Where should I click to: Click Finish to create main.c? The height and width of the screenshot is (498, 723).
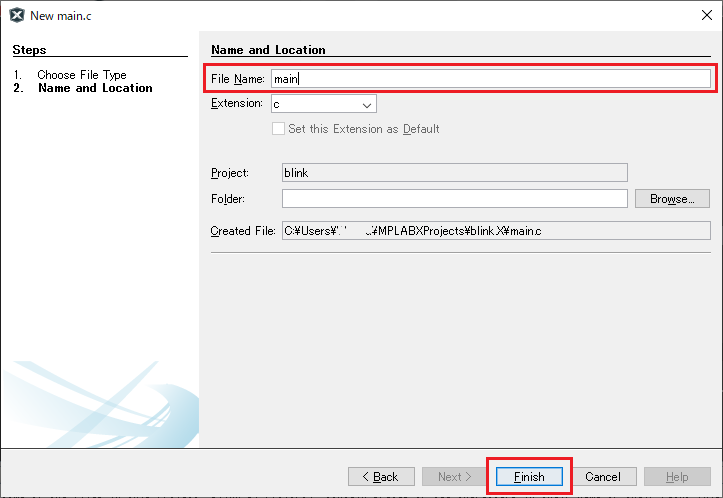click(x=529, y=476)
